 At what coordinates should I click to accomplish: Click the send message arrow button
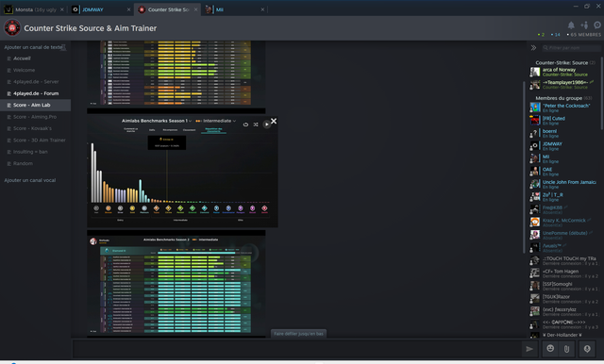[529, 349]
